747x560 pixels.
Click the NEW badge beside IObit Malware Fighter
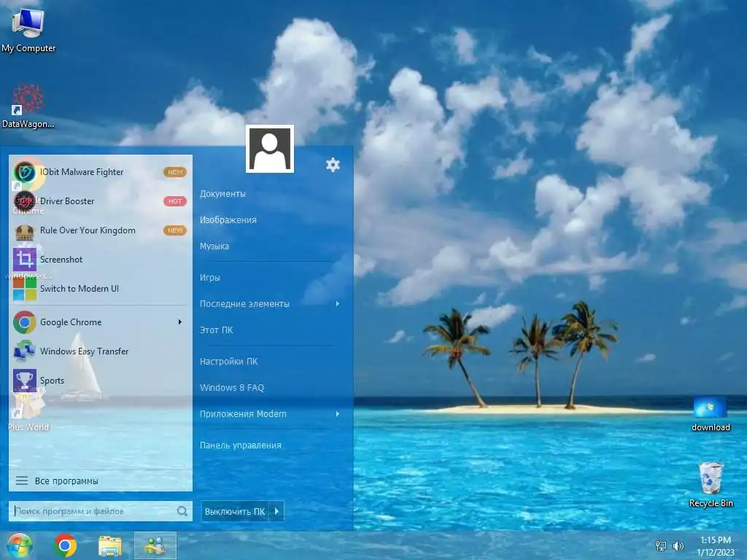tap(175, 172)
